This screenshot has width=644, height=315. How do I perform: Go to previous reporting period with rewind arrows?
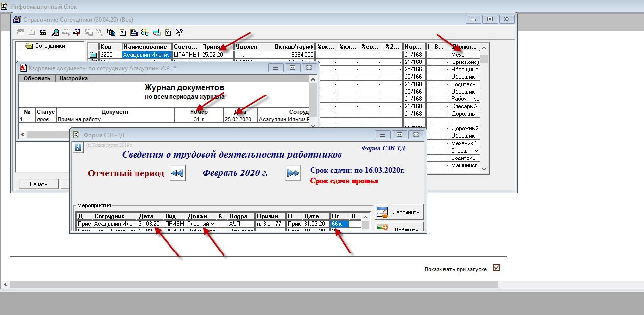pos(177,173)
